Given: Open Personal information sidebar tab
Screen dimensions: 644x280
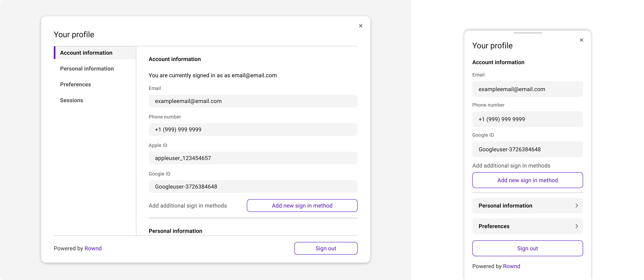Looking at the screenshot, I should pos(87,69).
